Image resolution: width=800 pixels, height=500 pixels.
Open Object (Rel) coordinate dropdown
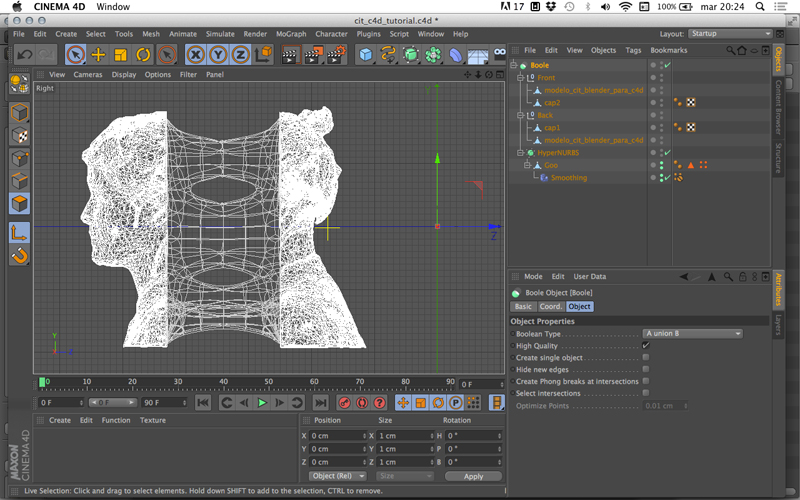338,476
